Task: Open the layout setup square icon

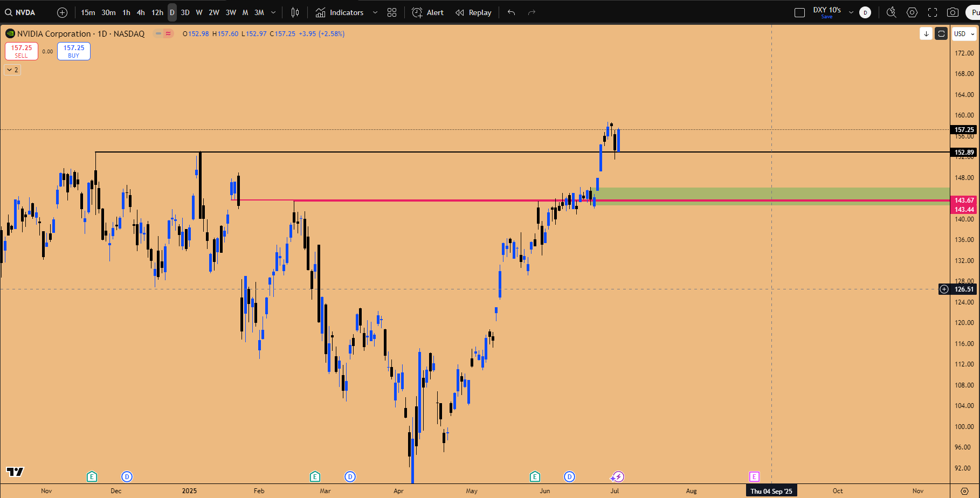Action: click(x=799, y=12)
